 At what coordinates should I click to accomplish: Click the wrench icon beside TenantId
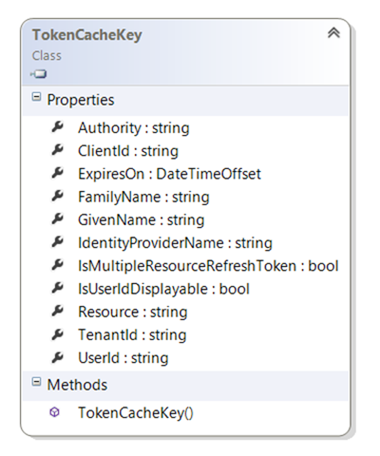57,334
